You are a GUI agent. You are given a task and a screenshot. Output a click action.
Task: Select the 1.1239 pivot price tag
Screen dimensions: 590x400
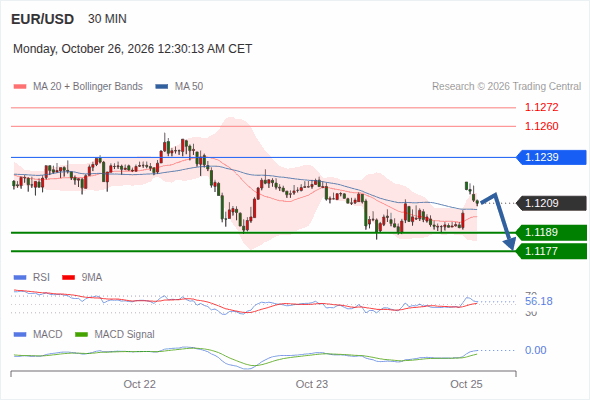point(551,157)
